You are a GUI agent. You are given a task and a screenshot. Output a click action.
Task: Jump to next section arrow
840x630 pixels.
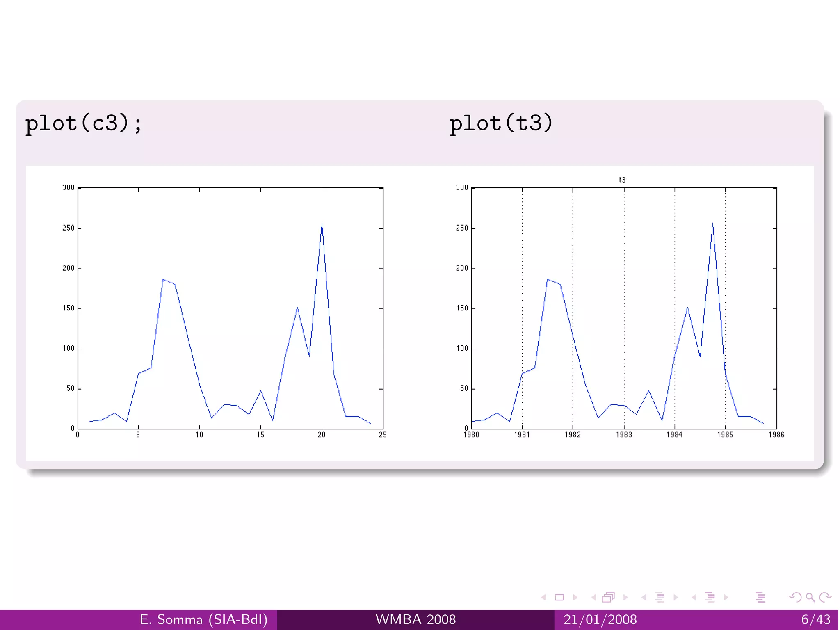726,598
